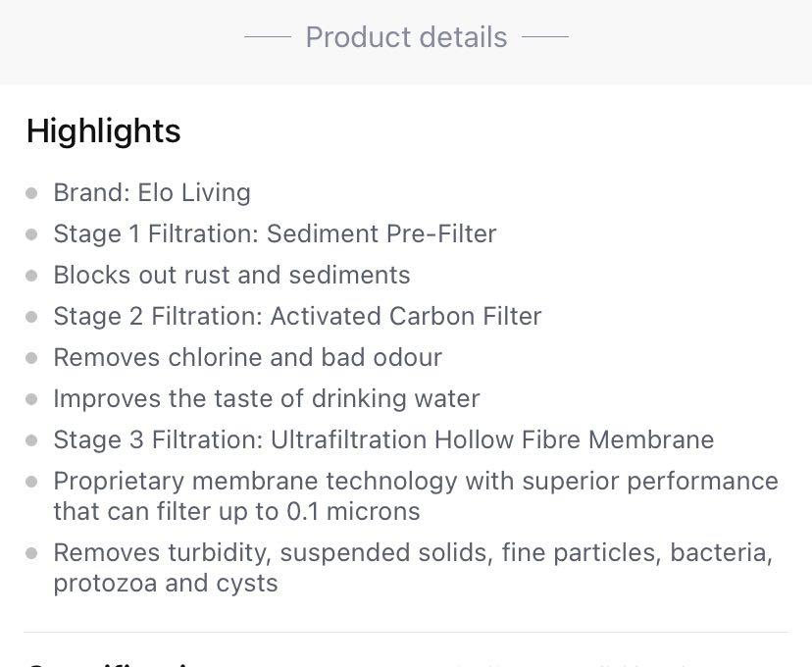Click the bullet beside chlorine and bad odour
Image resolution: width=812 pixels, height=667 pixels.
(32, 358)
